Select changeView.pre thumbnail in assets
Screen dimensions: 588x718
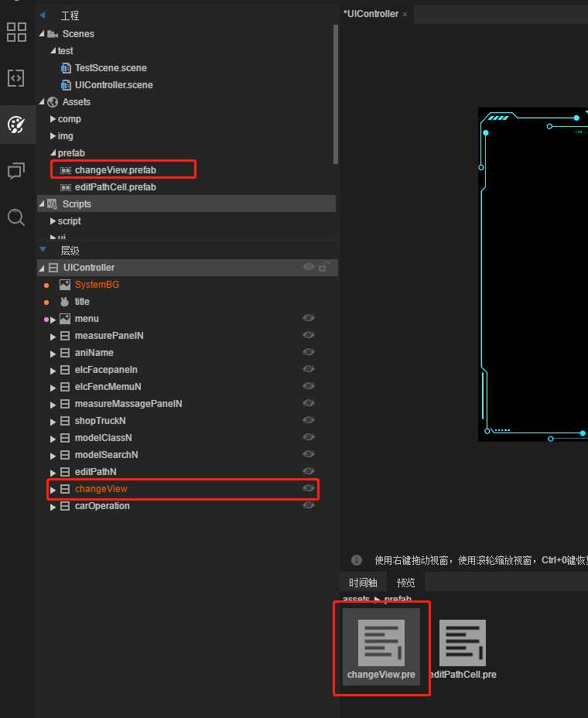[x=381, y=647]
